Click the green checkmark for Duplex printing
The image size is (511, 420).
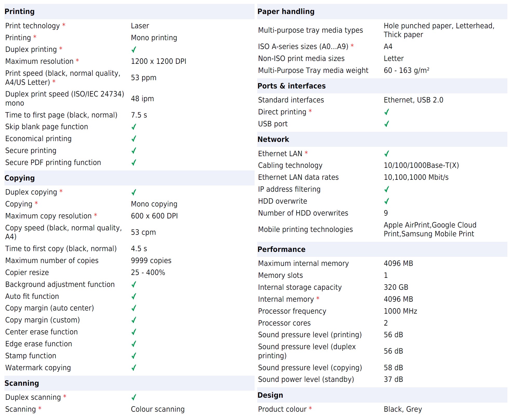coord(134,49)
